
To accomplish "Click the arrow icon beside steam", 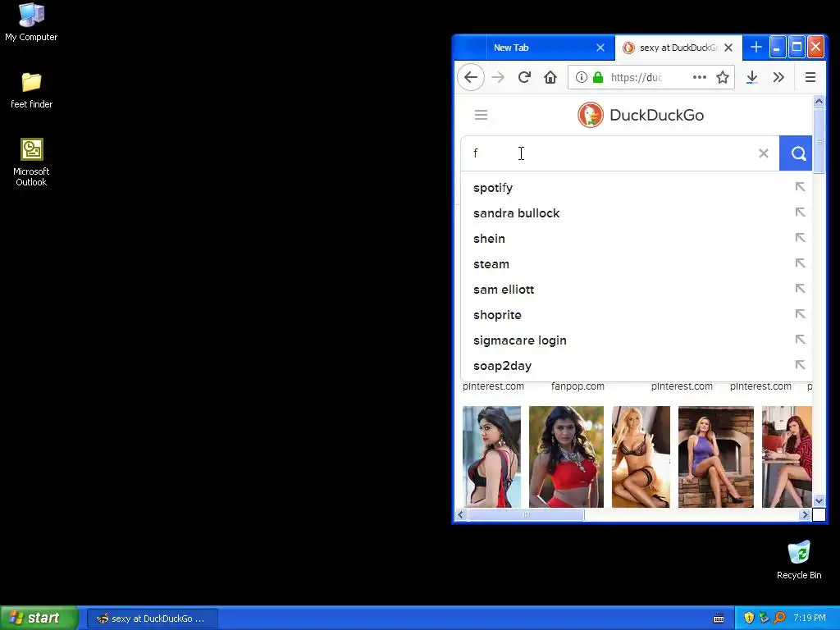I will 800,263.
